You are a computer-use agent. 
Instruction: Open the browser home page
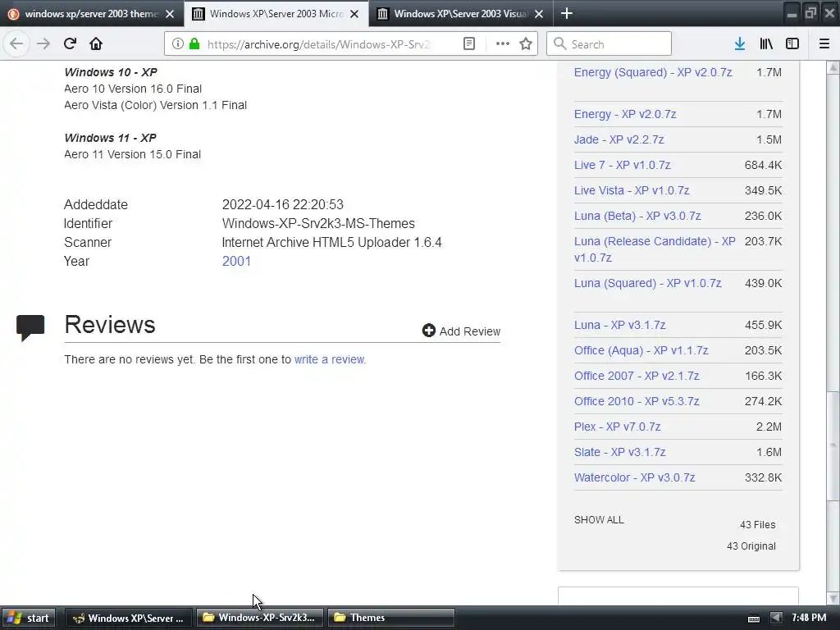pyautogui.click(x=96, y=44)
